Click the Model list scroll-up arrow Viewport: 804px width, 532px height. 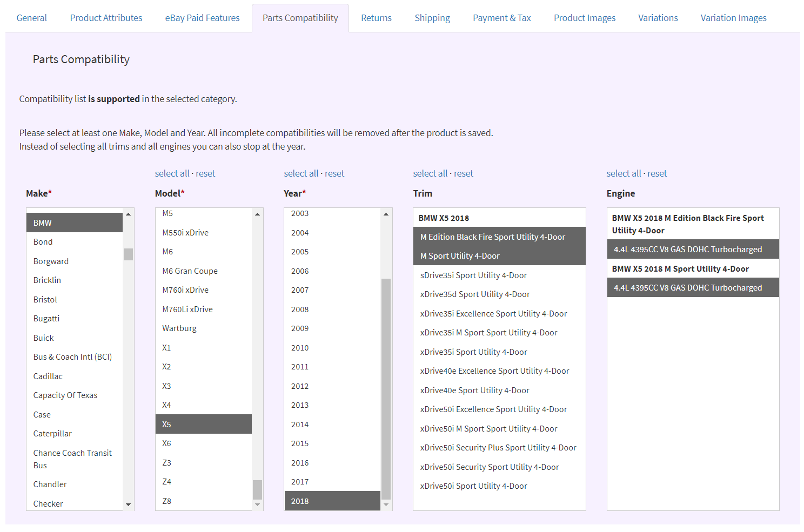[258, 214]
